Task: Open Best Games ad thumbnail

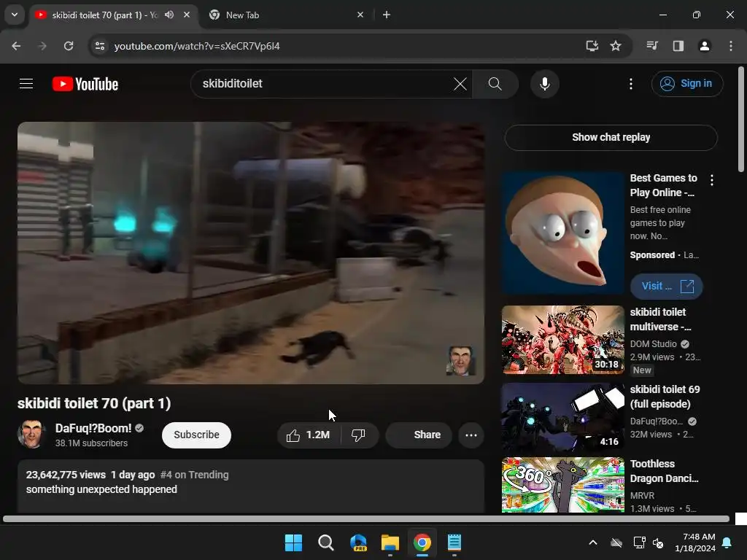Action: tap(562, 233)
